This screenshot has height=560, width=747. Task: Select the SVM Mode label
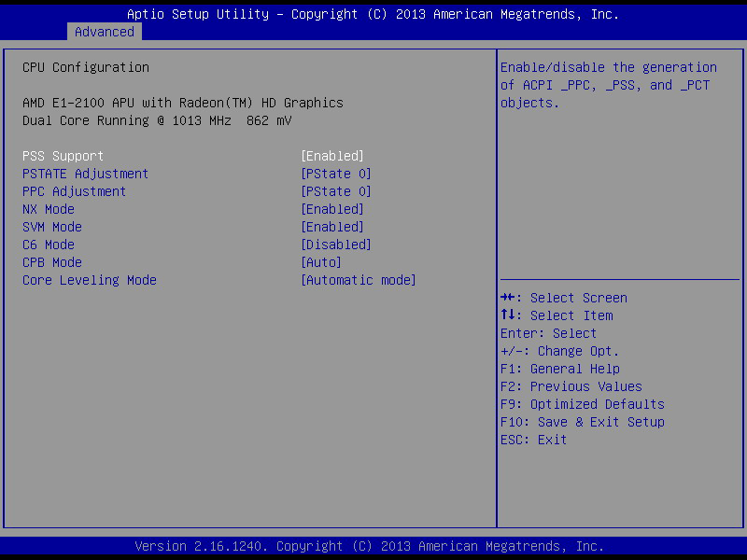pyautogui.click(x=52, y=227)
